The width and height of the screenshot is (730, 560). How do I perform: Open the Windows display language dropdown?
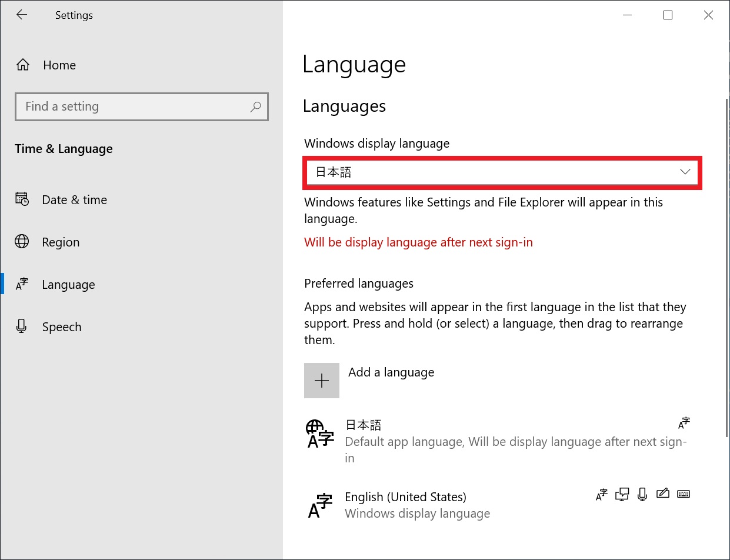click(x=503, y=172)
